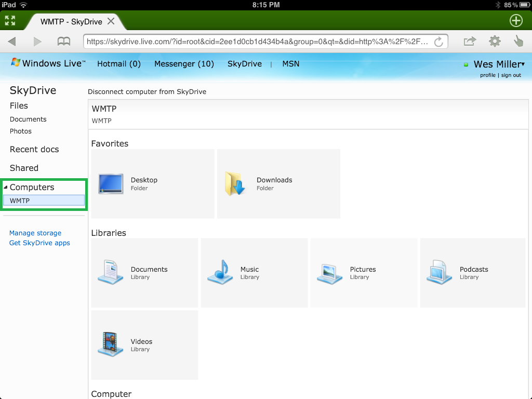This screenshot has width=532, height=399.
Task: Go forward with the right arrow
Action: click(37, 42)
